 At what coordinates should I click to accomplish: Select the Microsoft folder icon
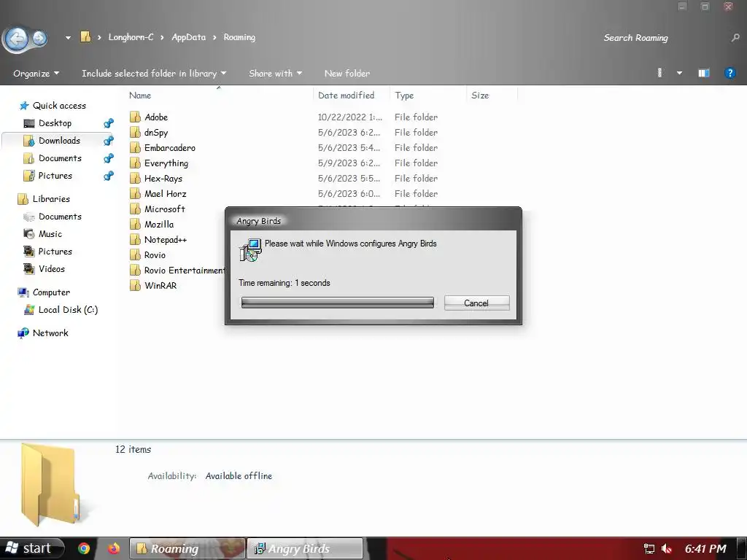(135, 209)
